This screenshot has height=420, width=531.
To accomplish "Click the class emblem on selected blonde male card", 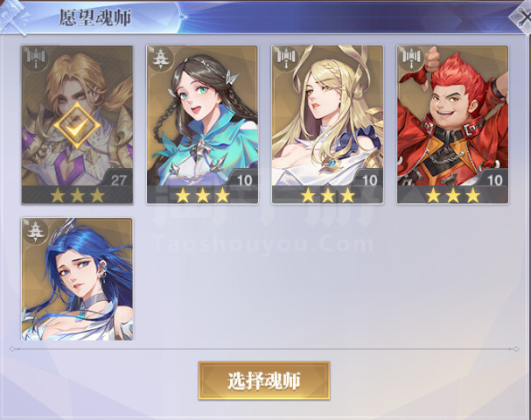I will [36, 59].
